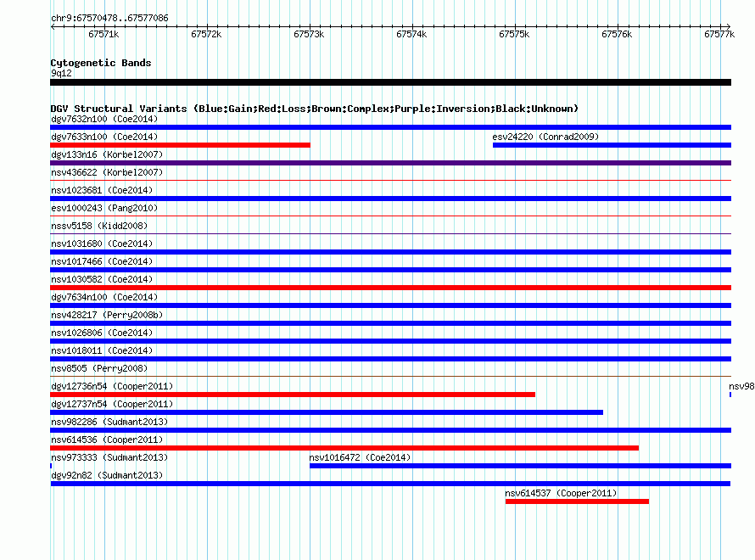Open nsv973333 (Sudmant2013) variant

pyautogui.click(x=109, y=457)
